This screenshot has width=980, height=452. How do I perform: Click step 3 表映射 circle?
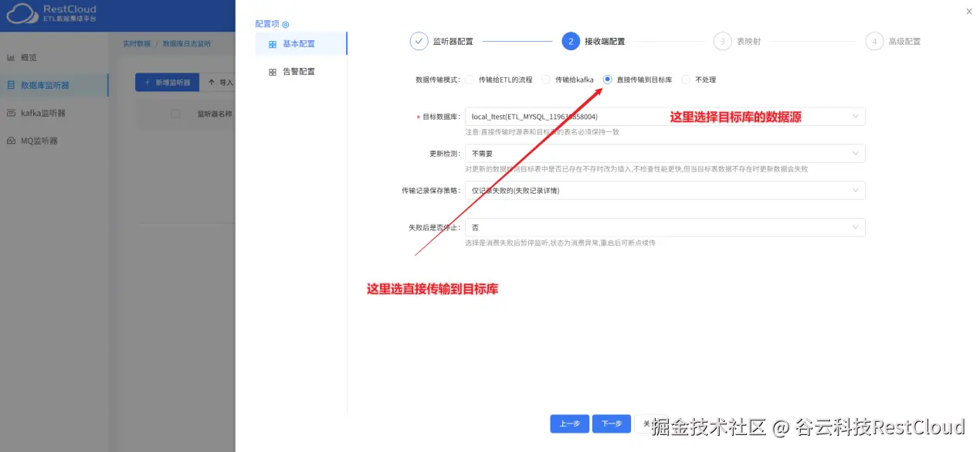coord(722,41)
